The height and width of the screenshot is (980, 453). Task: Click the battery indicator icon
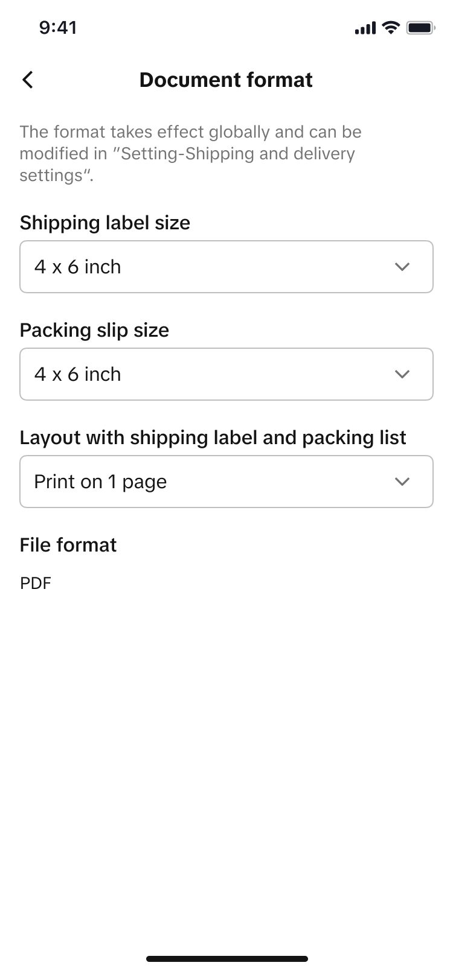(x=420, y=28)
